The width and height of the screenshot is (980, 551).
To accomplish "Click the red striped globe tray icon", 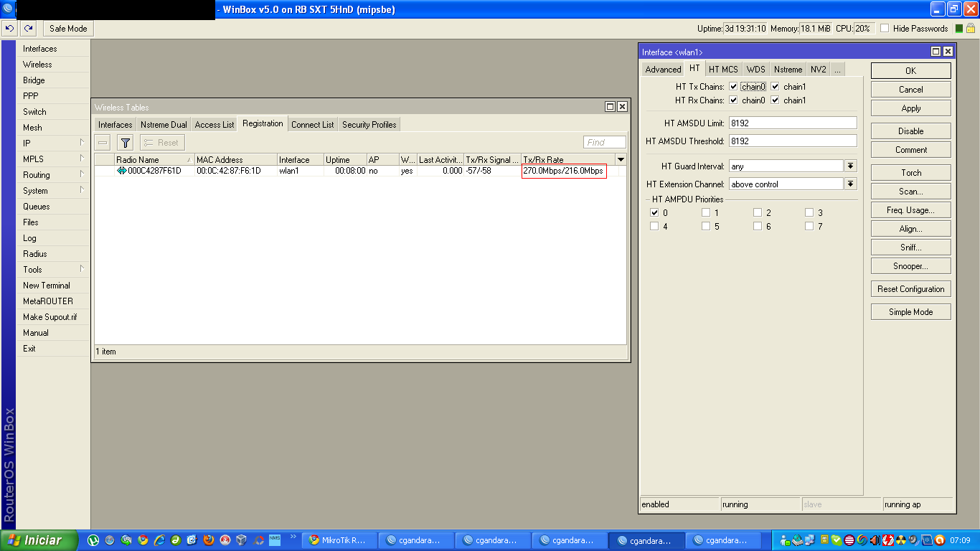I will point(849,540).
